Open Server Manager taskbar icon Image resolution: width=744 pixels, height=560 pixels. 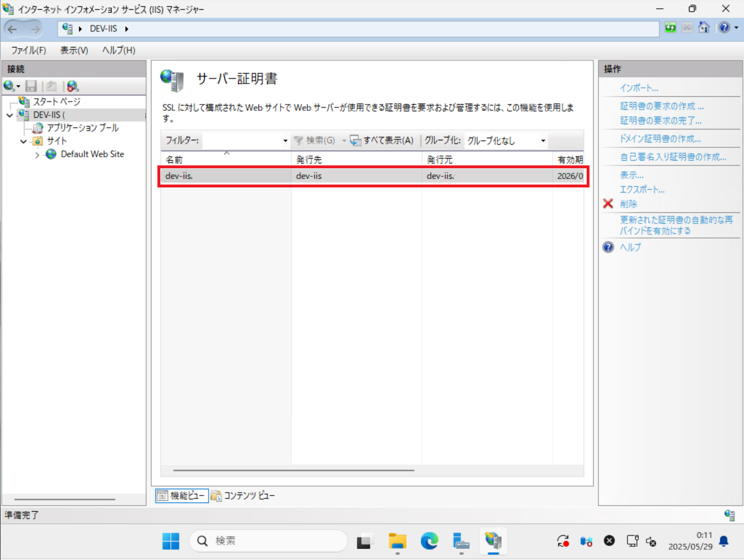461,541
